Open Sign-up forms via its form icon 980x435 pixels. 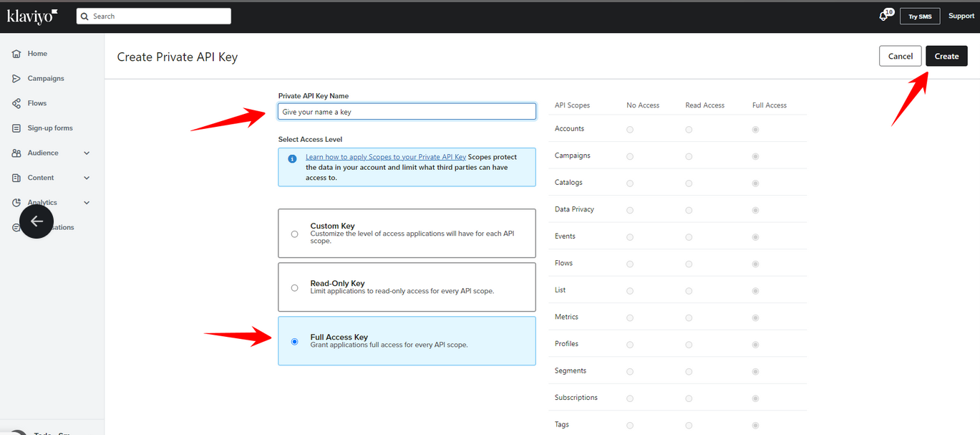pos(16,128)
